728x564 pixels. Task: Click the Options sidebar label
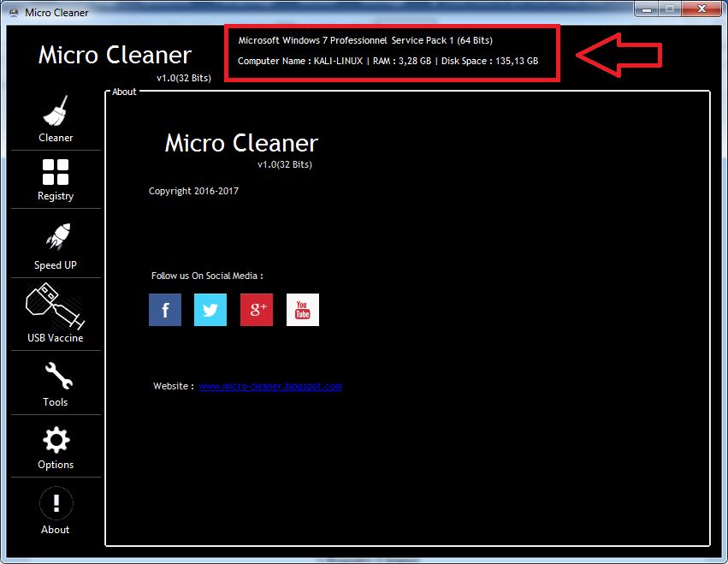coord(56,465)
